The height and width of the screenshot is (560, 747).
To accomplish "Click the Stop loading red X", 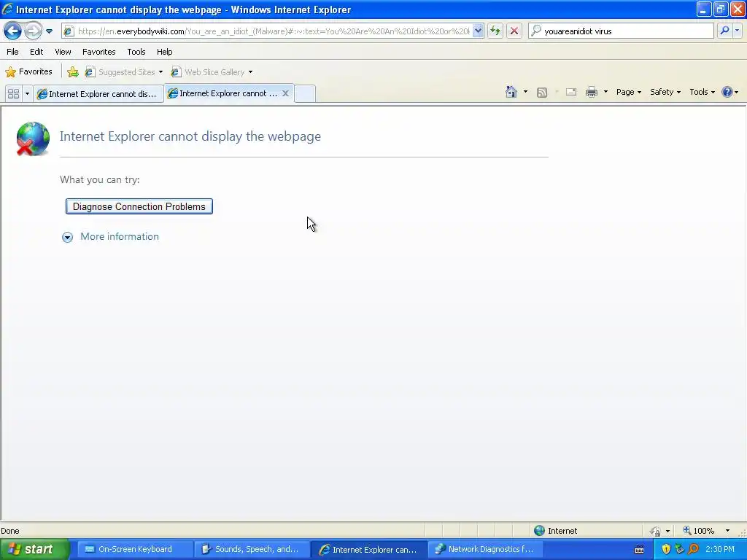I will tap(514, 31).
